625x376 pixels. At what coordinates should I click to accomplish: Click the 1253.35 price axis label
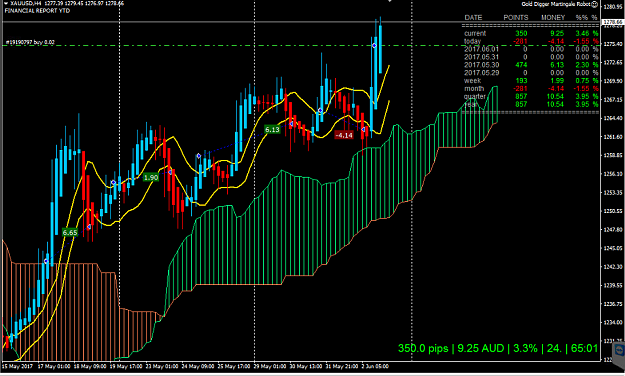(613, 193)
